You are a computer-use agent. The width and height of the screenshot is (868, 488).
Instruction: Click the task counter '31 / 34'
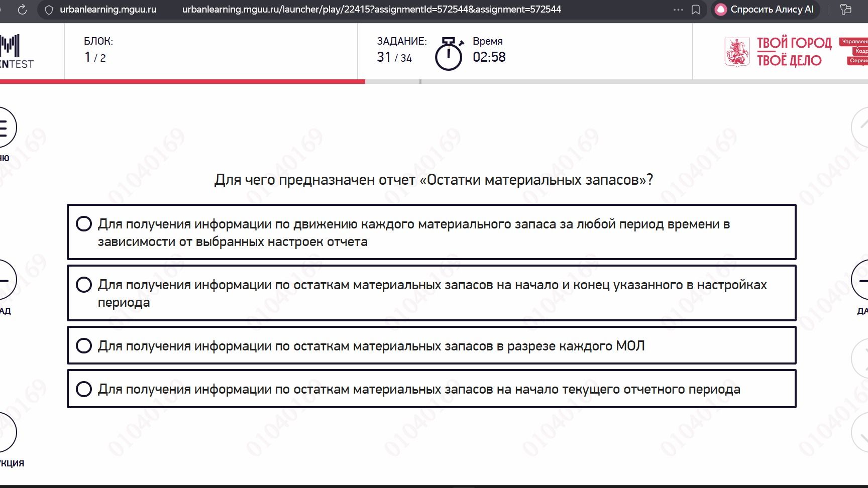(x=394, y=57)
